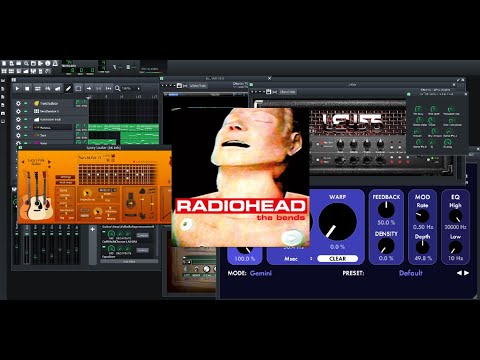Toggle loop points in Song Editor
480x360 pixels.
[x=99, y=88]
